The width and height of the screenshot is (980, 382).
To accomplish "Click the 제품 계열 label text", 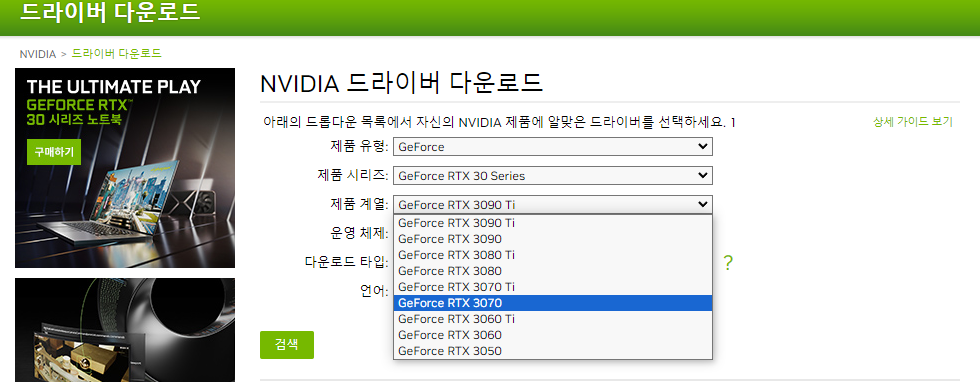I will (x=359, y=204).
